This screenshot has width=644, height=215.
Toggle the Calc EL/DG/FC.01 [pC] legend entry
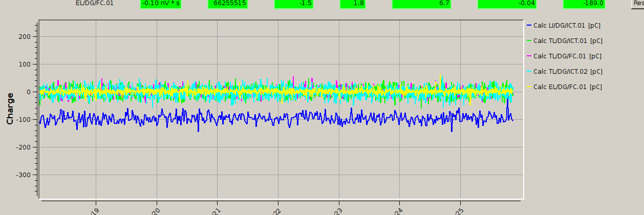tap(567, 87)
